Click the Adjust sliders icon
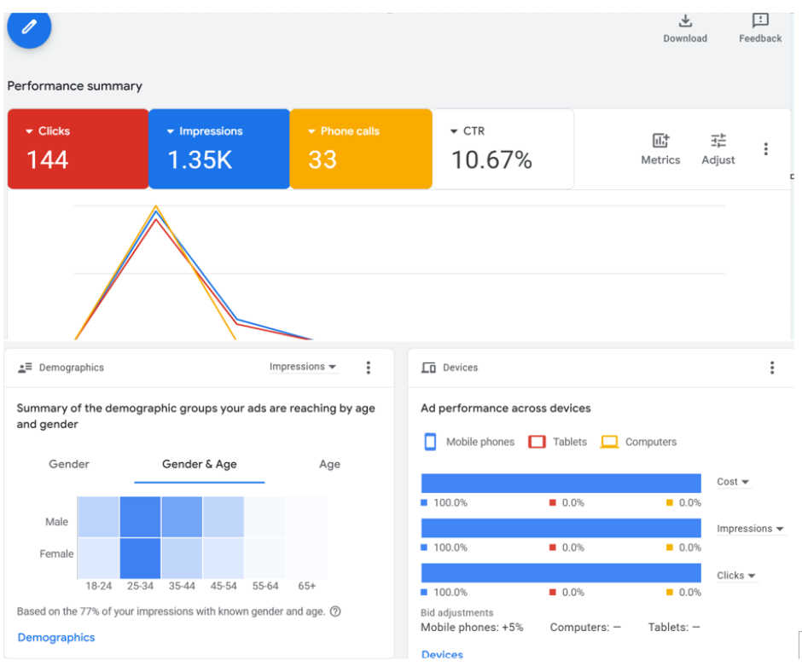Screen dimensions: 802x672 point(718,142)
